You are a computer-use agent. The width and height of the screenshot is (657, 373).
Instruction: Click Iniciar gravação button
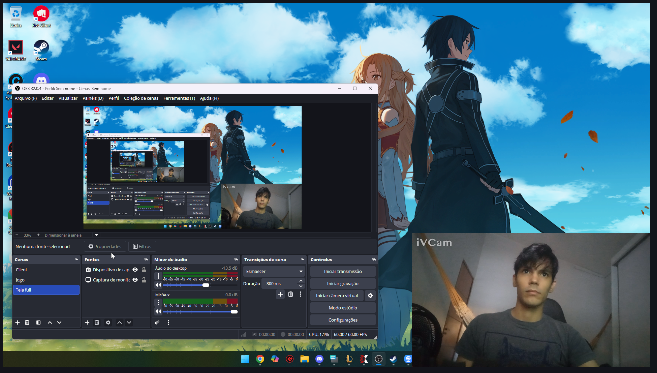pos(343,283)
